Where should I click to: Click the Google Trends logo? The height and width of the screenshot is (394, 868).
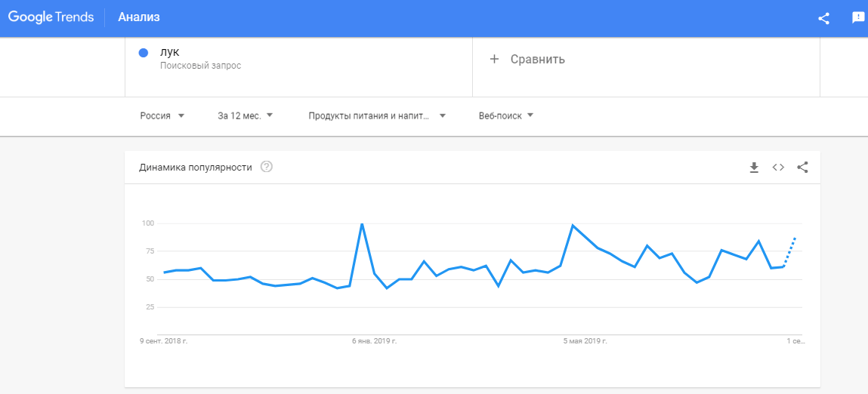[50, 17]
